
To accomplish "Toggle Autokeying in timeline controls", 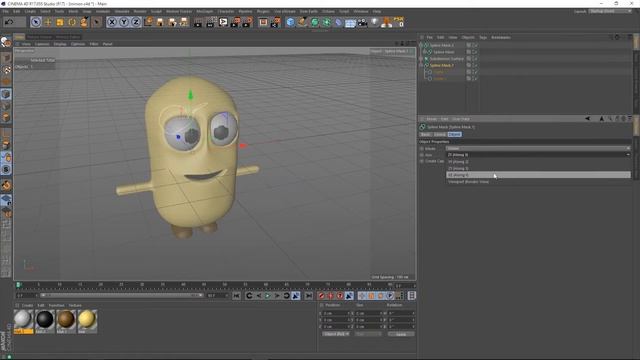I will point(331,296).
